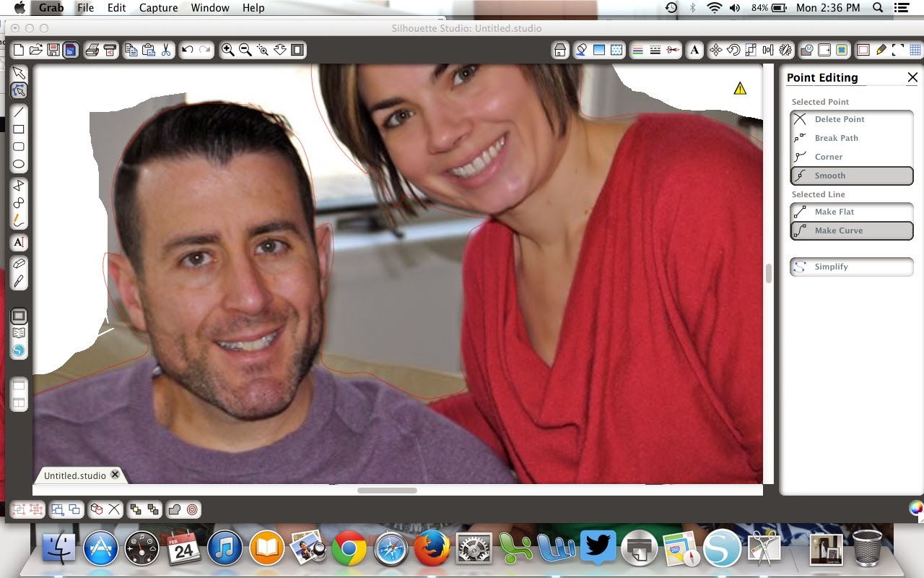Image resolution: width=924 pixels, height=578 pixels.
Task: Select the text tool
Action: pyautogui.click(x=19, y=243)
